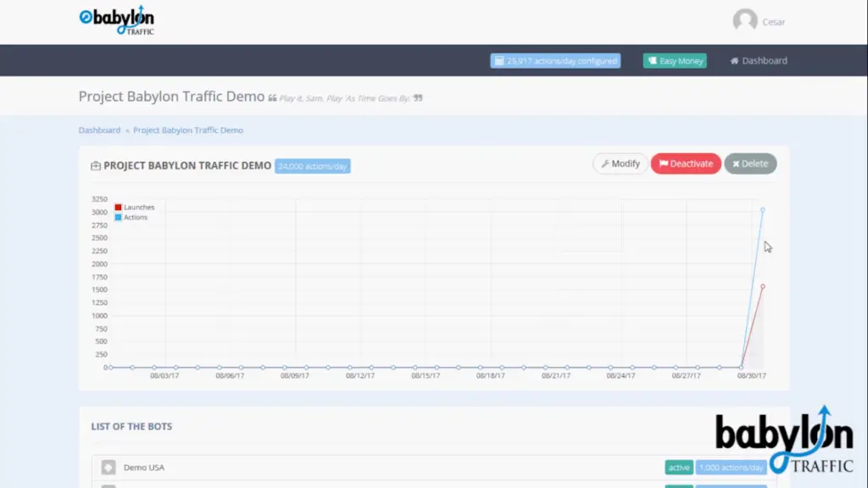
Task: Click the 08/15/17 axis label
Action: (426, 375)
